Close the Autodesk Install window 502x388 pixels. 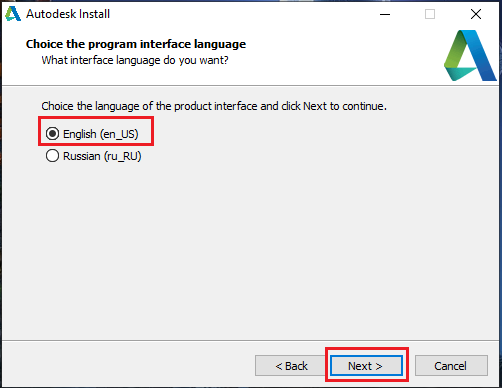point(476,14)
